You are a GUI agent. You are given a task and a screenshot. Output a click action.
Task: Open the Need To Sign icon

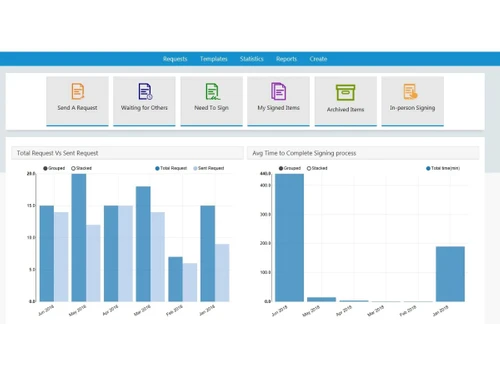click(x=212, y=91)
